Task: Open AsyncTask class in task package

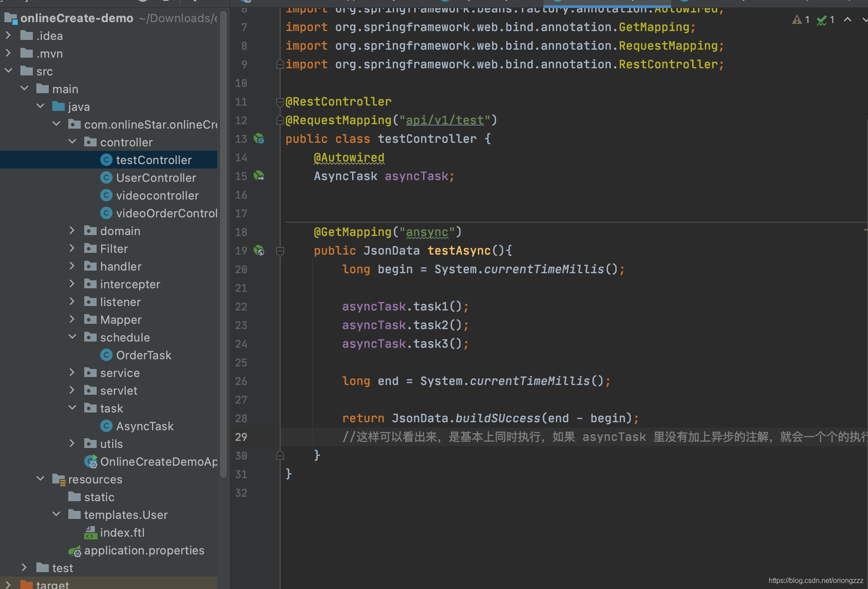Action: 145,426
